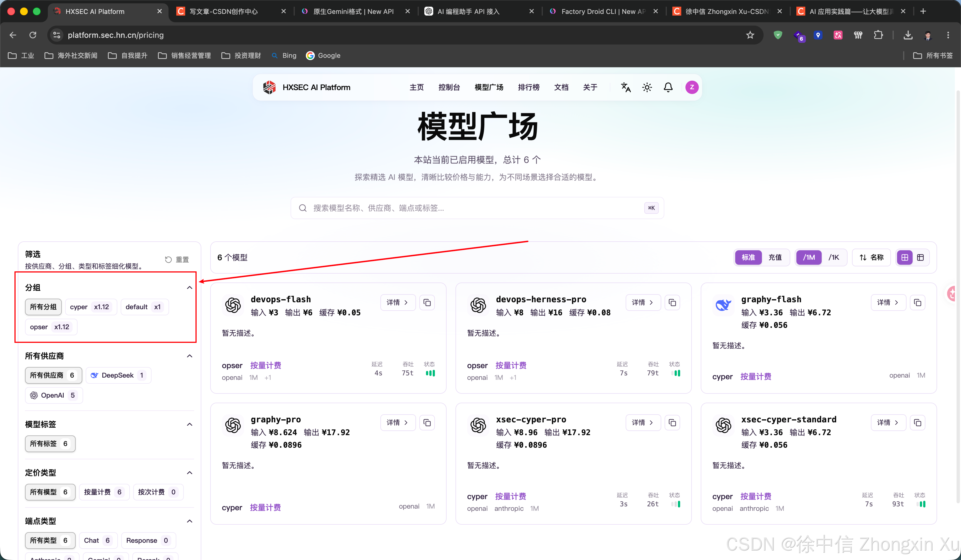Open the 所有书签 bookmarks folder
961x560 pixels.
(933, 56)
